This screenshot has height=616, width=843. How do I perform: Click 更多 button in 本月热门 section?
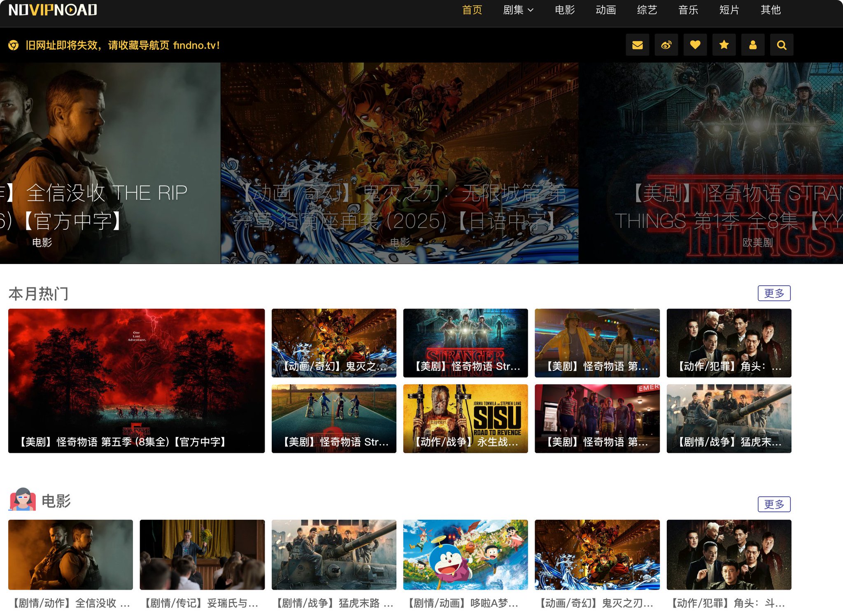[x=774, y=293]
